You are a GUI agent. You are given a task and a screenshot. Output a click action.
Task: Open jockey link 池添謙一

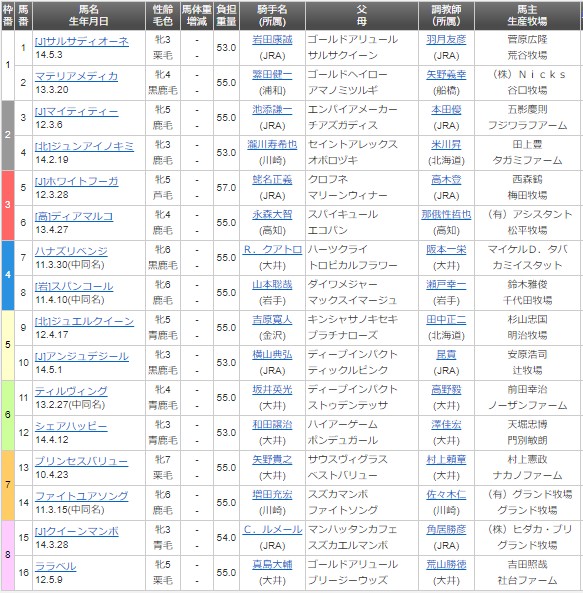point(272,110)
